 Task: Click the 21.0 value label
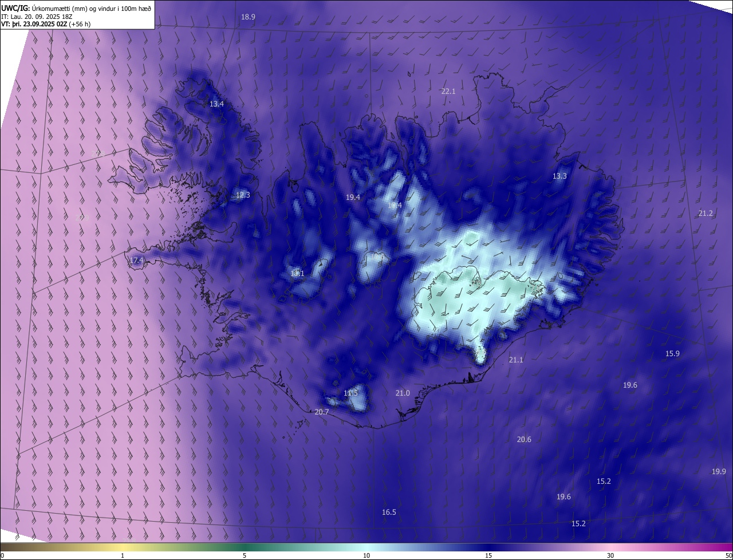[403, 393]
